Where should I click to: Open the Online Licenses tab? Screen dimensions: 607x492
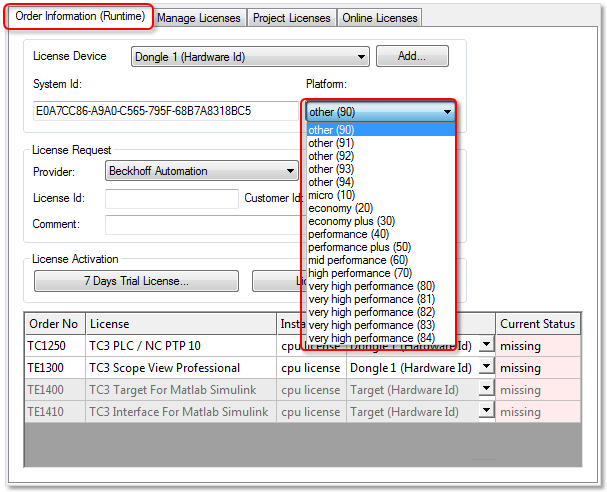point(379,18)
